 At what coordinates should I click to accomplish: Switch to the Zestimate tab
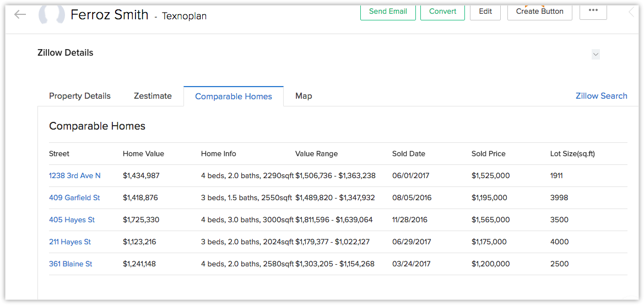[153, 96]
